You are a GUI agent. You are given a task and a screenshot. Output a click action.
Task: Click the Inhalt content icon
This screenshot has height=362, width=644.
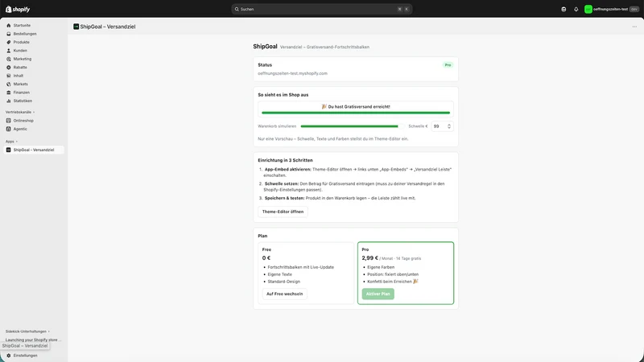tap(9, 76)
